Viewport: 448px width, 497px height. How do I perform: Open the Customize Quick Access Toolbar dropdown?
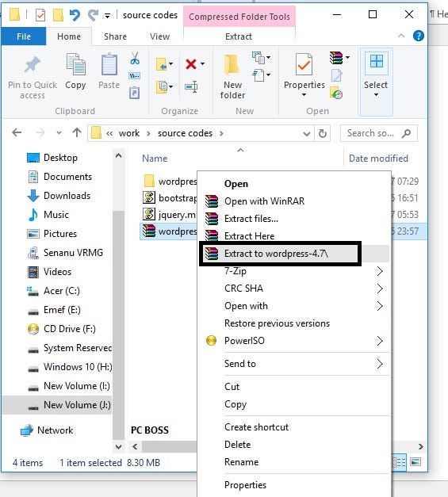click(108, 16)
